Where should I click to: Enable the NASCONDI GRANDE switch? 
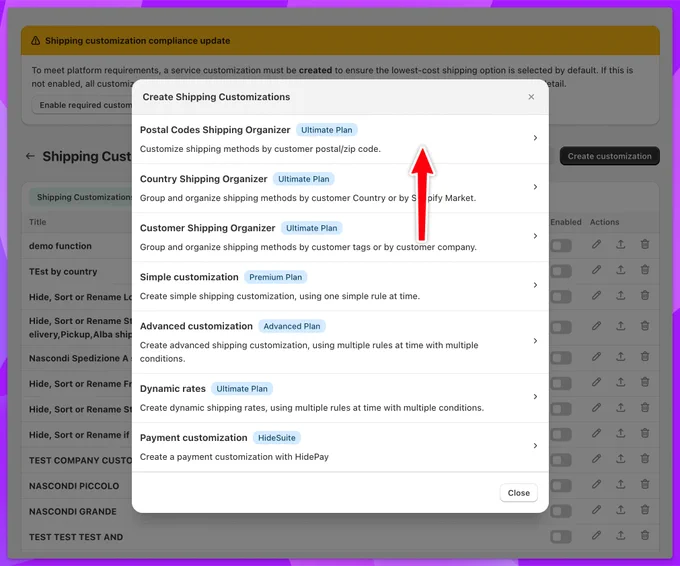[561, 511]
